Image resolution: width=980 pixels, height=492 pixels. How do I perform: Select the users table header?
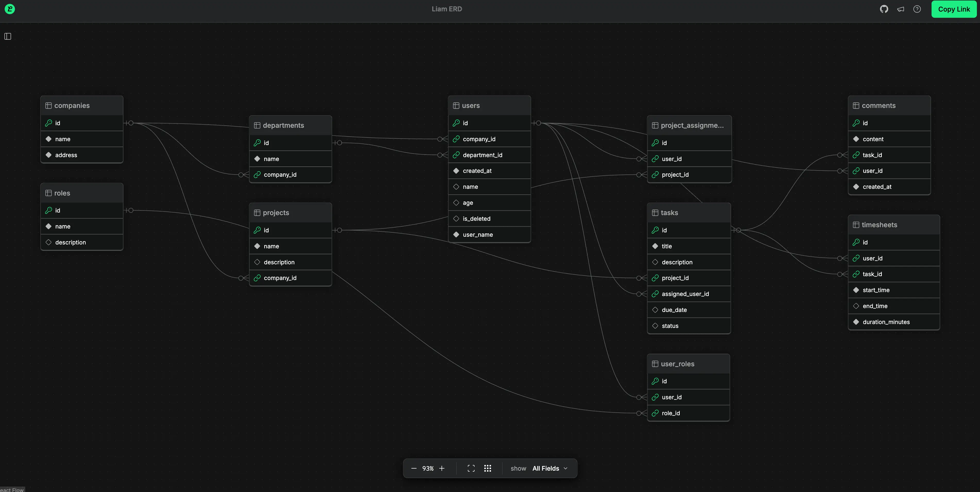click(x=489, y=106)
